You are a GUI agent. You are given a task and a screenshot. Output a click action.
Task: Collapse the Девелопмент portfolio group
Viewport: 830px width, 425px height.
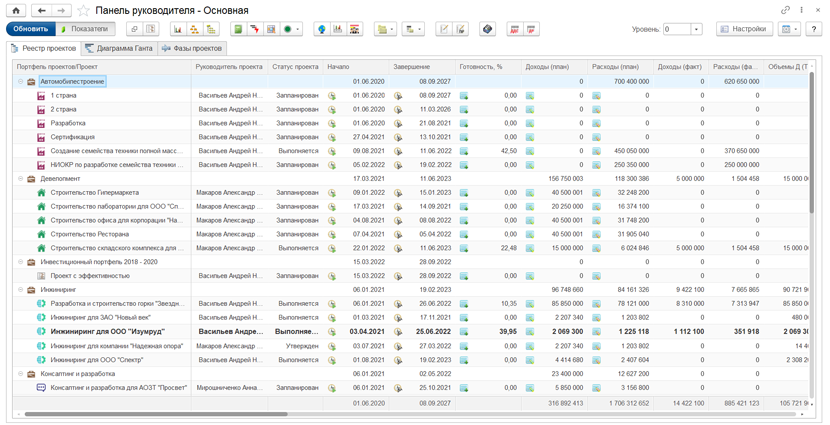21,179
